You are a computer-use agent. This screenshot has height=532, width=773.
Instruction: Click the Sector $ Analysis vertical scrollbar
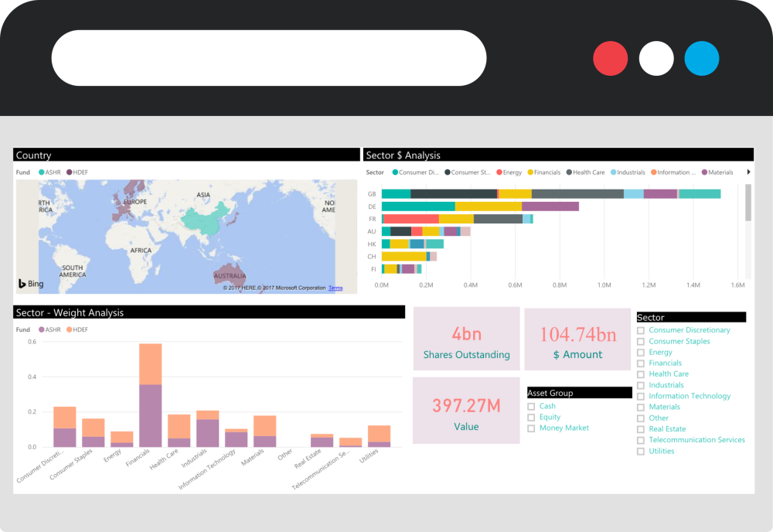[748, 203]
